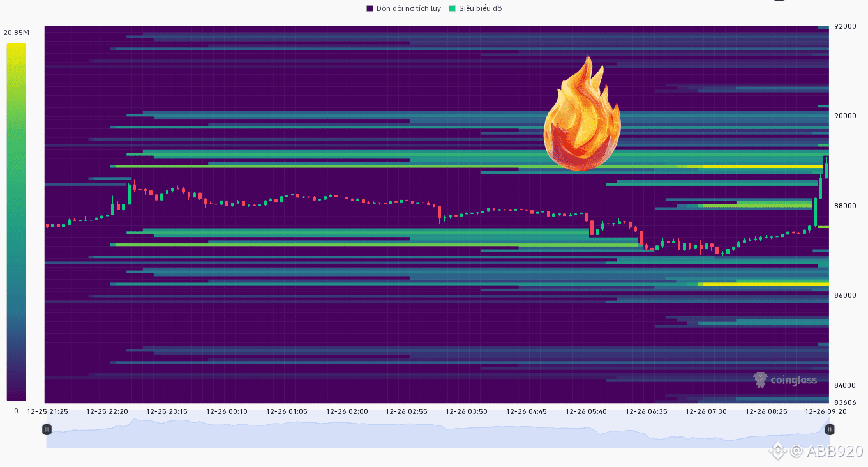
Task: Click the 12-26 00:10 time axis label
Action: coord(227,411)
